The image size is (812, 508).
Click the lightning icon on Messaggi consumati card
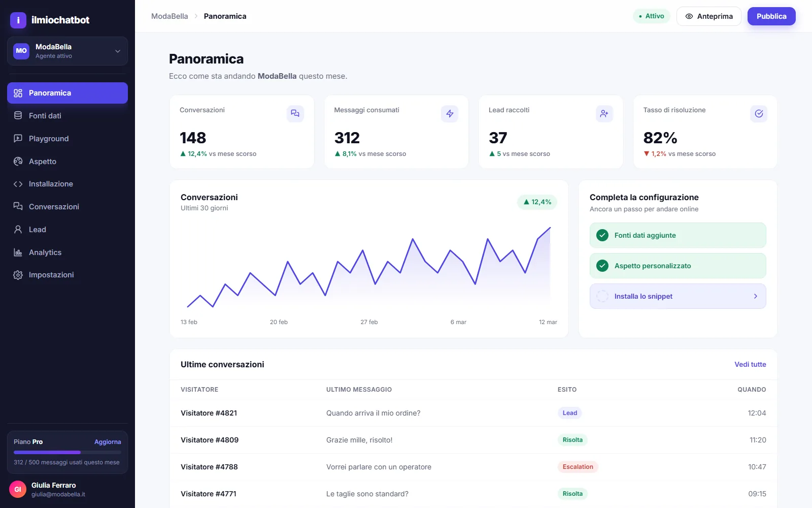pos(450,114)
